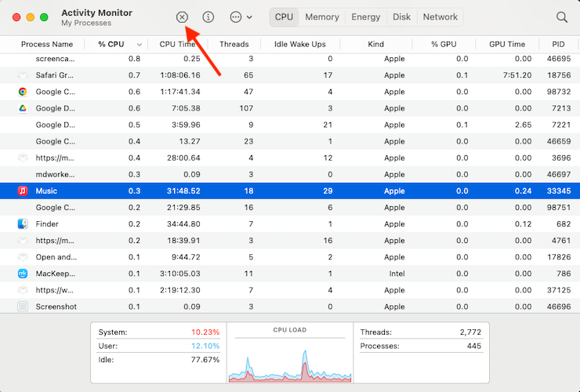Switch to the Disk tab
This screenshot has height=392, width=580.
(401, 17)
